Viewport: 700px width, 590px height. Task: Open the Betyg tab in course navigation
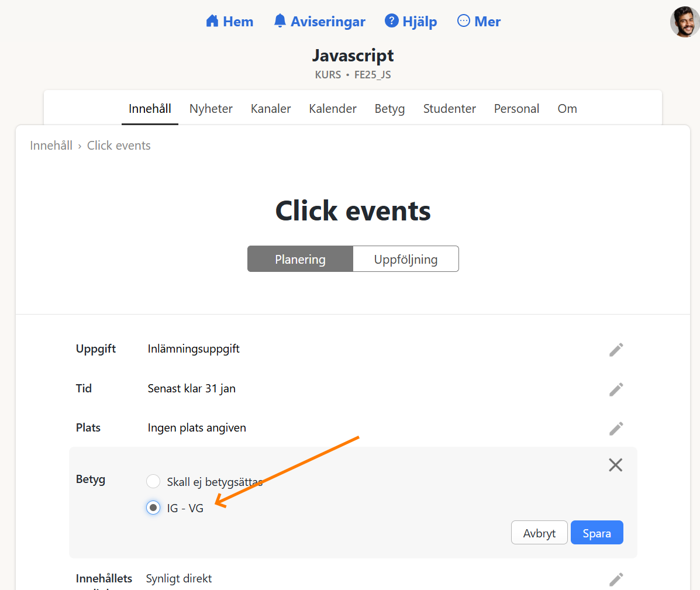click(x=389, y=109)
